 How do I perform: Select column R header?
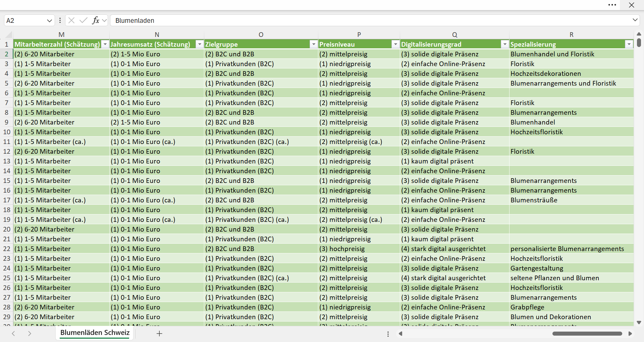(x=572, y=35)
